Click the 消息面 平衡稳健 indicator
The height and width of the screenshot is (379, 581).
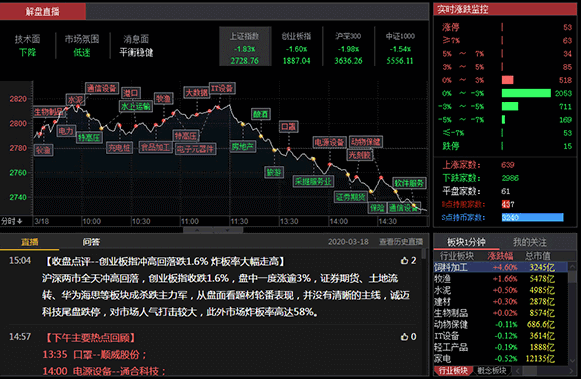click(x=136, y=46)
